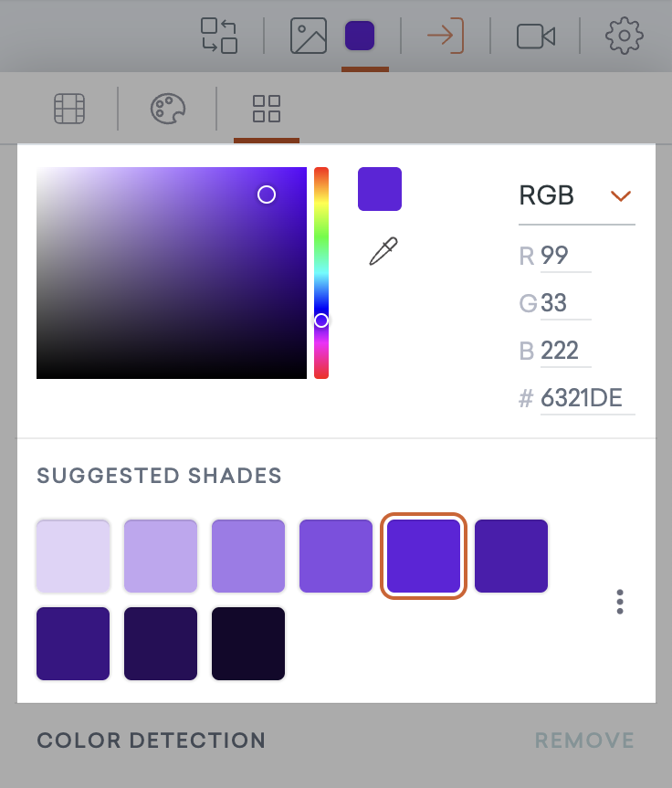Click the sign-in arrow door icon
The width and height of the screenshot is (672, 788).
[x=446, y=36]
